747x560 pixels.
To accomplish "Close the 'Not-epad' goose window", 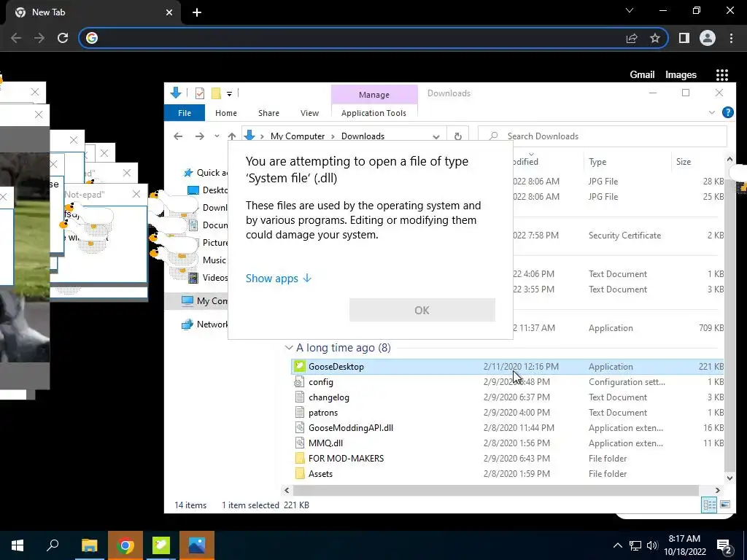I will [x=136, y=194].
